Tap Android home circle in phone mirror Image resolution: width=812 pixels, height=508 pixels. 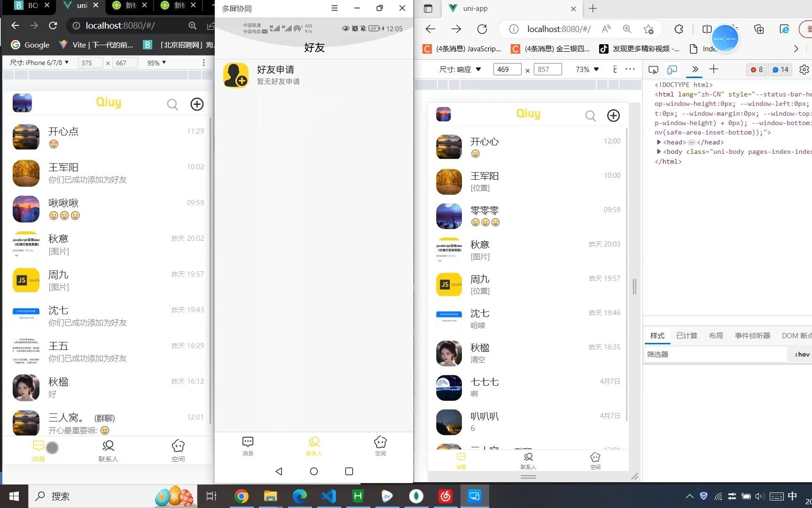pyautogui.click(x=314, y=471)
